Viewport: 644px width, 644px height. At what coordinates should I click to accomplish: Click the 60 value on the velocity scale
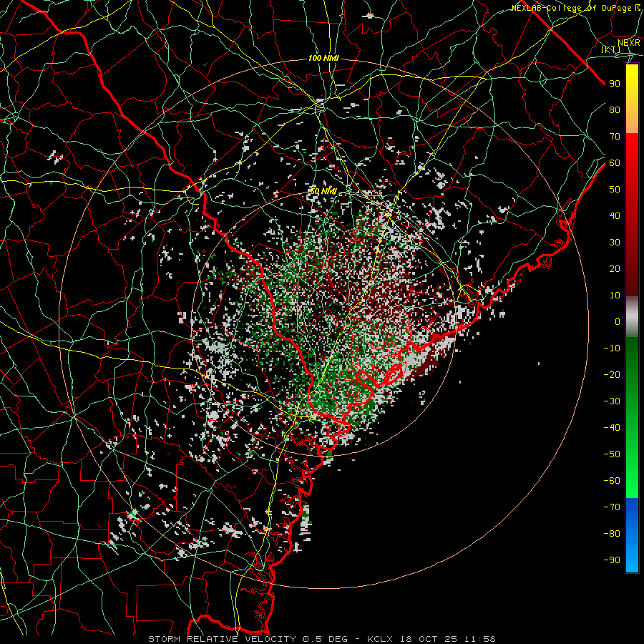coord(615,163)
